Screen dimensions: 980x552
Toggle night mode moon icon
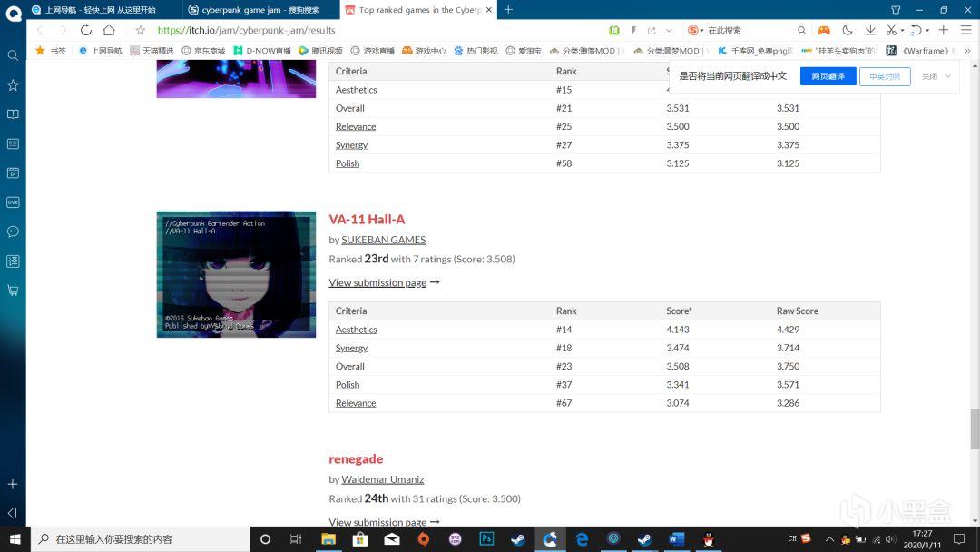(848, 30)
